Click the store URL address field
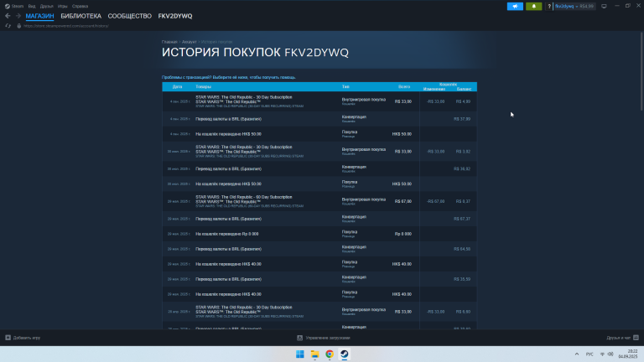Screen dimensions: 644x362 pos(66,26)
